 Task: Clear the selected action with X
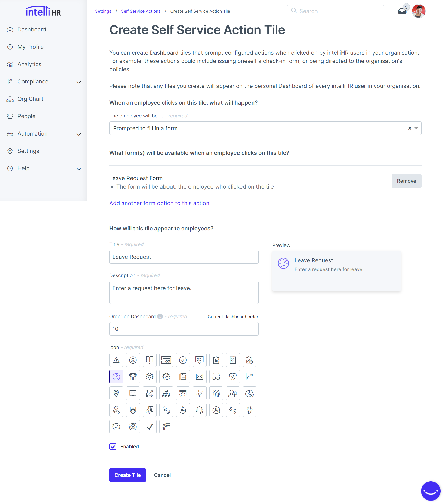410,128
